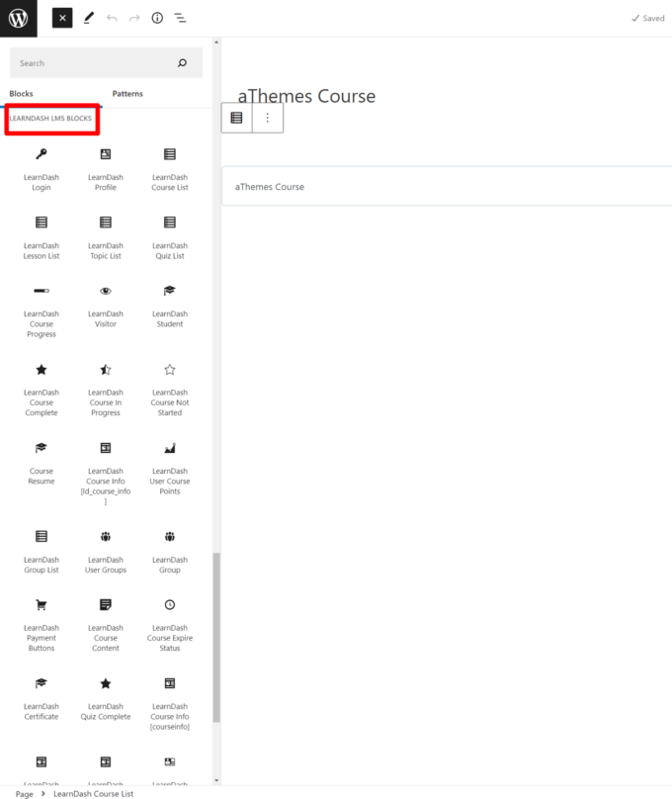Screen dimensions: 672x799
Task: Click the aThemes Course page title
Action: 306,96
